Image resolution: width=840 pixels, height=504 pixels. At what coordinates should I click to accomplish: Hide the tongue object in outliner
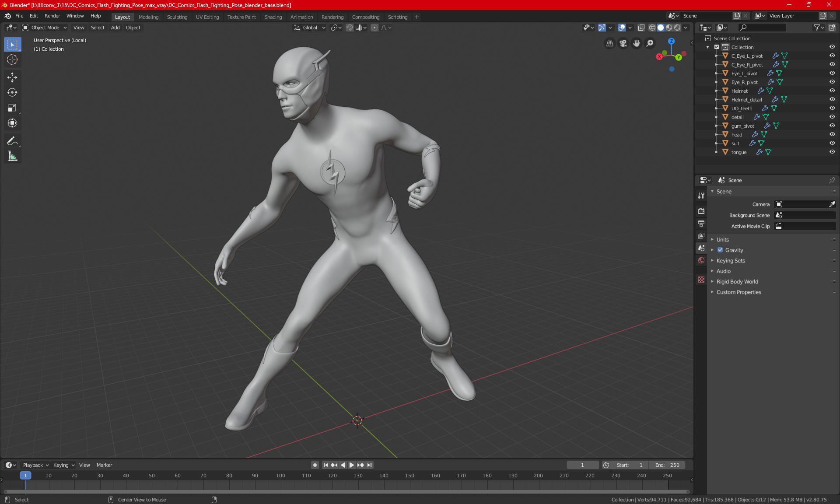click(832, 152)
